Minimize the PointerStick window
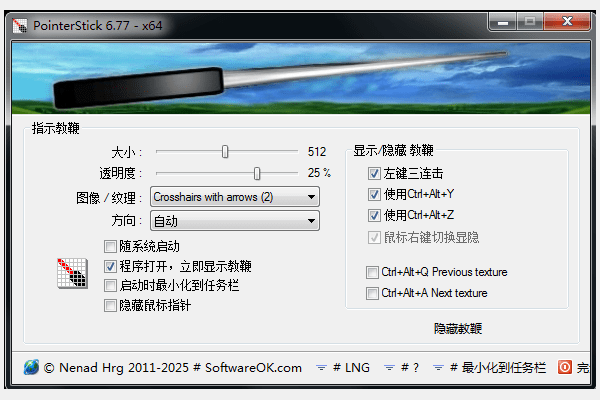The height and width of the screenshot is (400, 600). [502, 22]
